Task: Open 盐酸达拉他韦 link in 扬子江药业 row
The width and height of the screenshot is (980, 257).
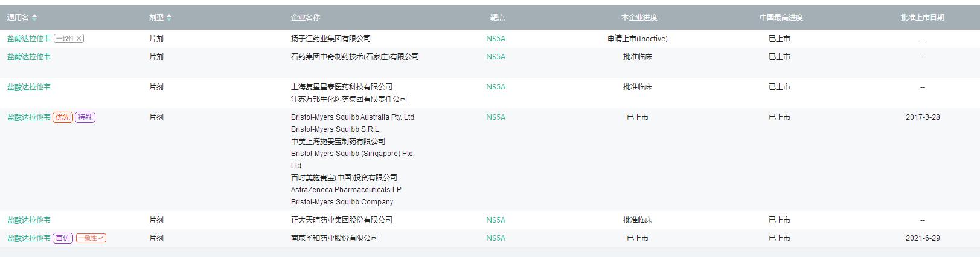Action: coord(28,39)
